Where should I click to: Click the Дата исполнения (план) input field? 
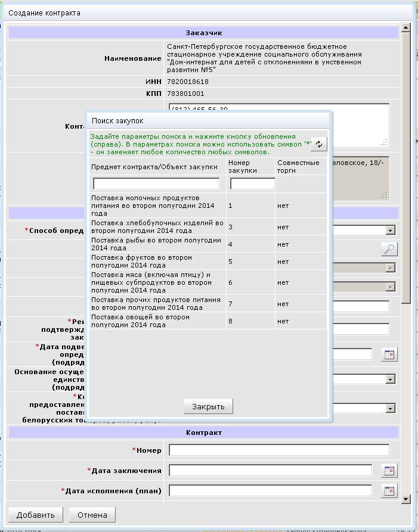click(270, 491)
